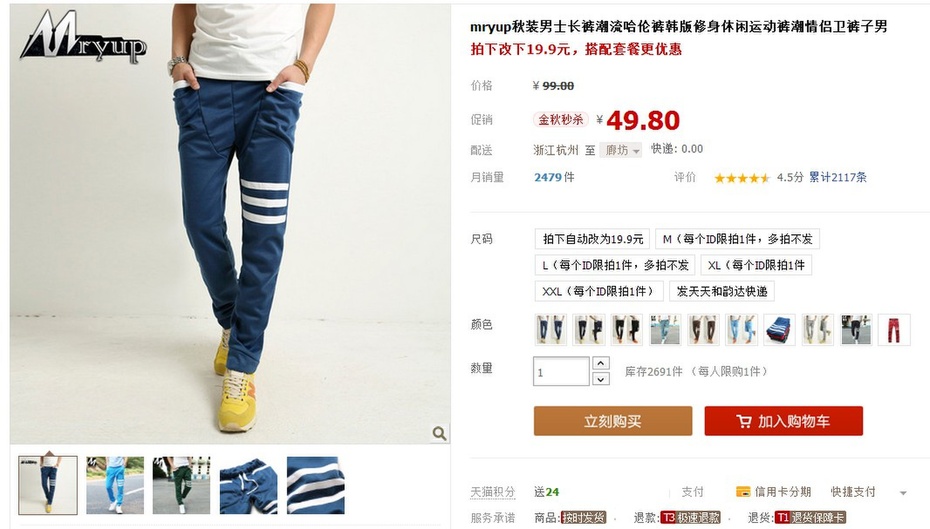The image size is (930, 529).
Task: Select the XL size option
Action: pos(756,265)
